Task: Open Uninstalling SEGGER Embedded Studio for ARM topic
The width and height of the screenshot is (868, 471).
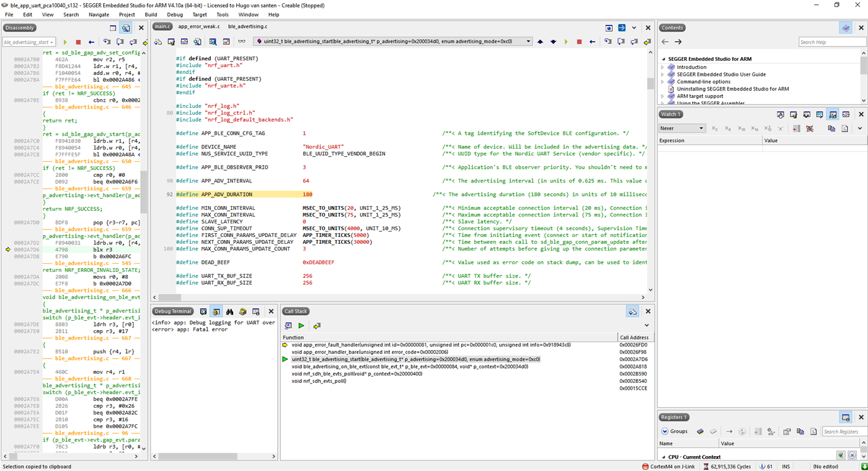Action: 733,89
